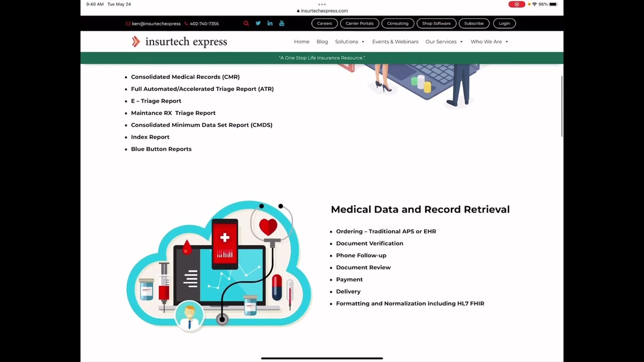Click the Subscribe button
The width and height of the screenshot is (644, 362).
click(x=474, y=23)
